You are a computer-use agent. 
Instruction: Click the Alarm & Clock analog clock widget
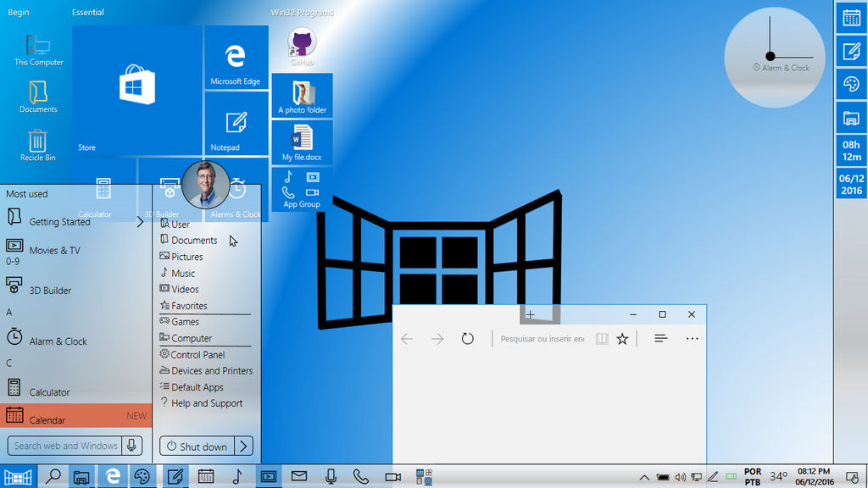(775, 58)
